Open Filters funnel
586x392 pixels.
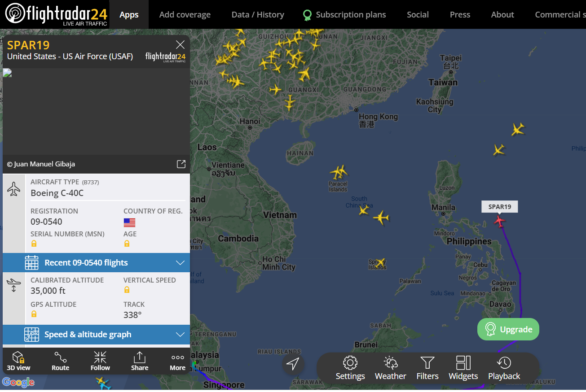pyautogui.click(x=427, y=368)
